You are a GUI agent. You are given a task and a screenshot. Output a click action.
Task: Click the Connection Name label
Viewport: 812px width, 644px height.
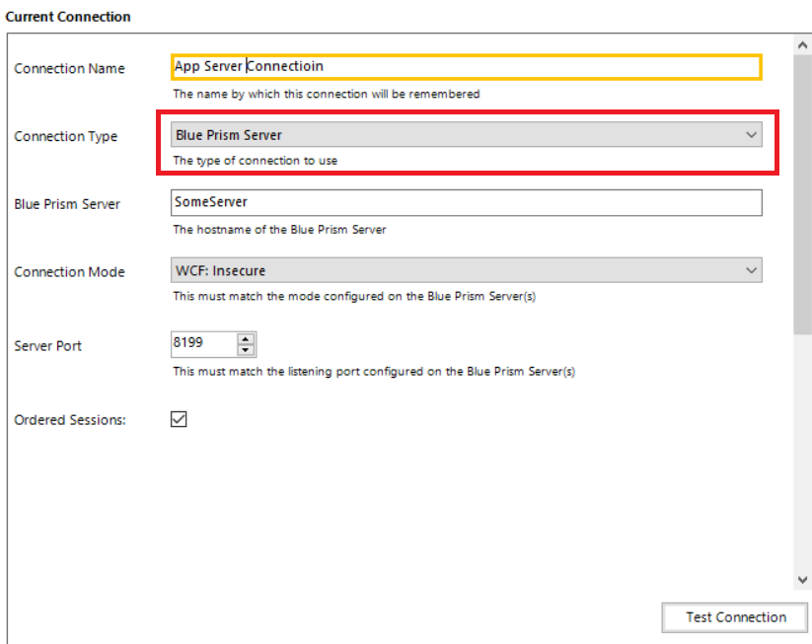pyautogui.click(x=69, y=68)
